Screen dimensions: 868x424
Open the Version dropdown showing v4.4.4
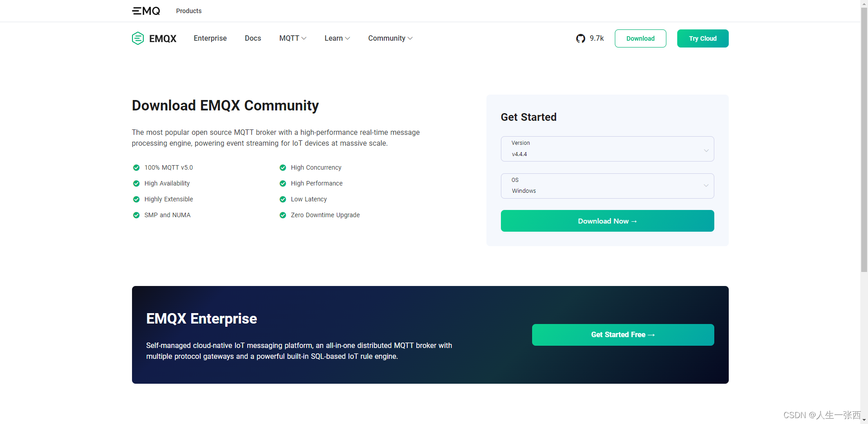[x=607, y=149]
